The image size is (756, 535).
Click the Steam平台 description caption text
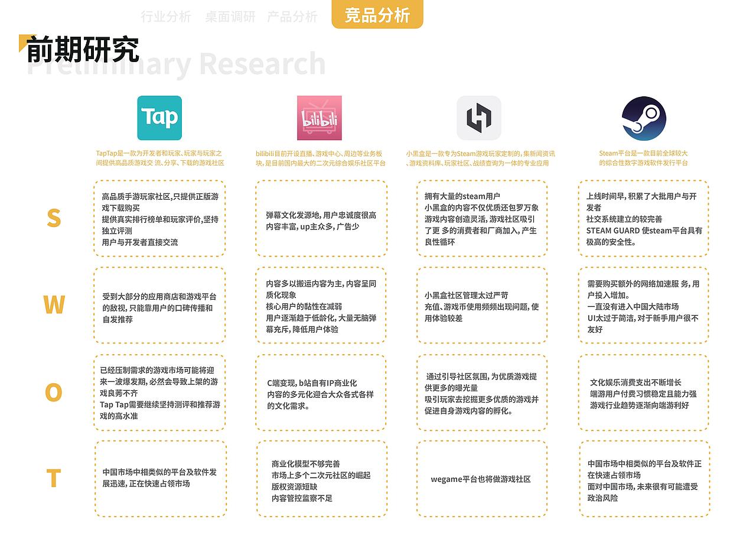pyautogui.click(x=644, y=158)
